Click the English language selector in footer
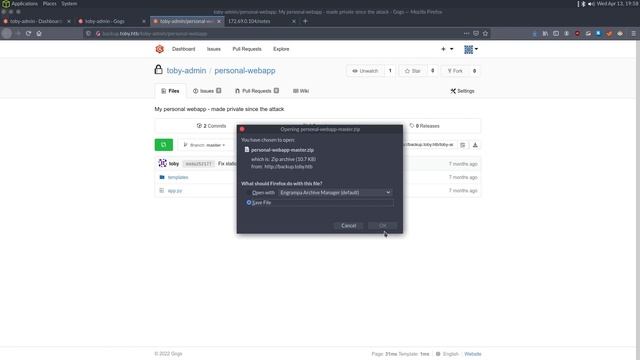The height and width of the screenshot is (360, 640). click(447, 354)
